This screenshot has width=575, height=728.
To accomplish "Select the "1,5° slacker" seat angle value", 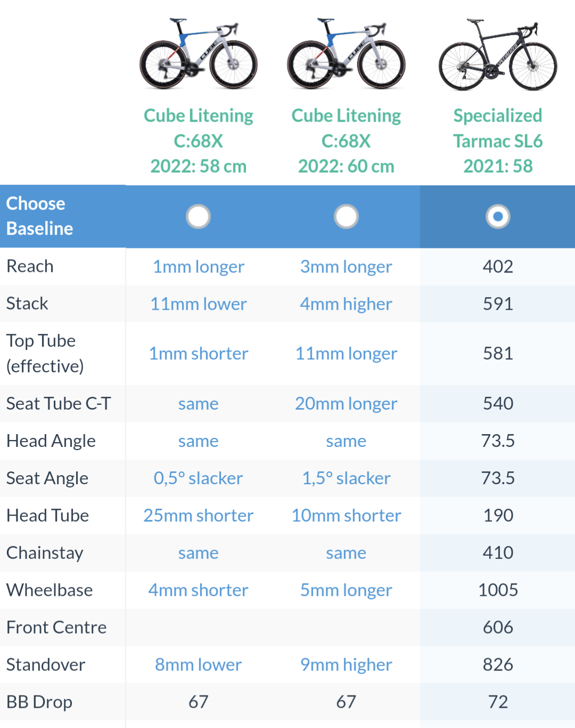I will [346, 478].
